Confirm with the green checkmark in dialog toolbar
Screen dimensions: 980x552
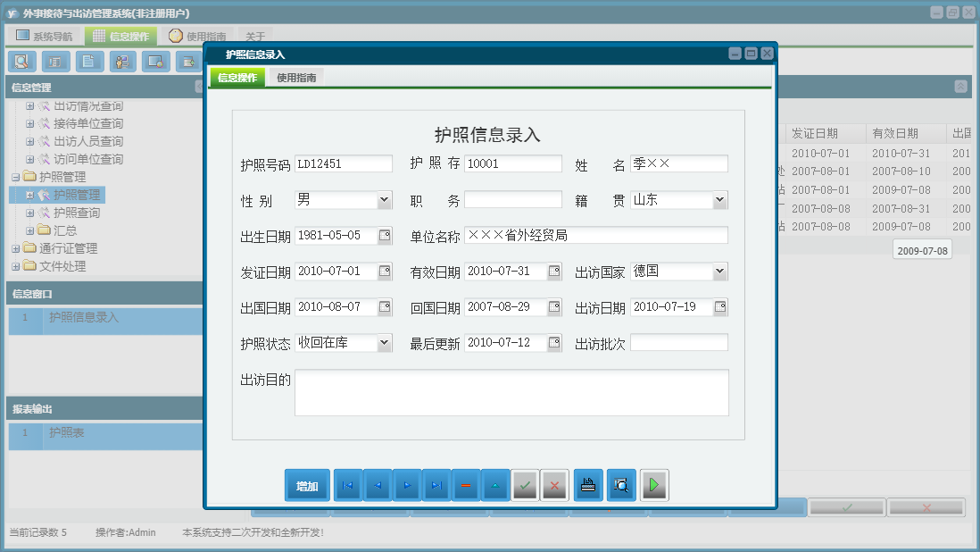point(525,485)
